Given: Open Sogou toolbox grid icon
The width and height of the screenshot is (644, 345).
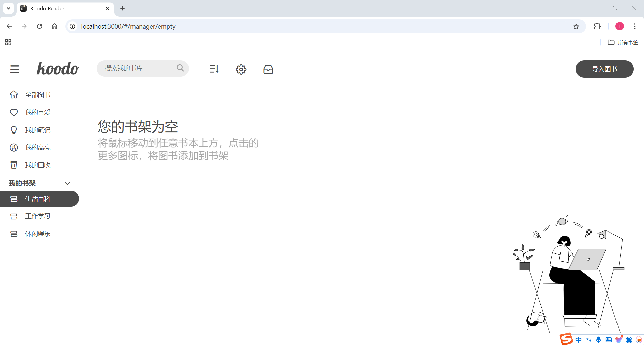Looking at the screenshot, I should point(629,340).
